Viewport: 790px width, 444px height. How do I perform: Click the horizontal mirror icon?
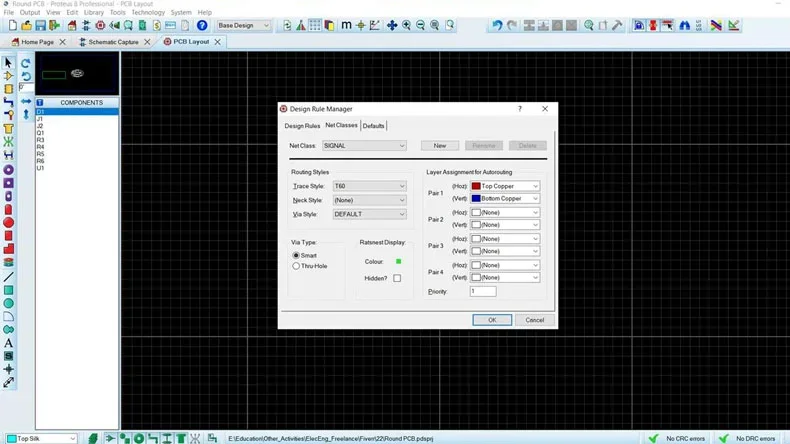coord(26,101)
